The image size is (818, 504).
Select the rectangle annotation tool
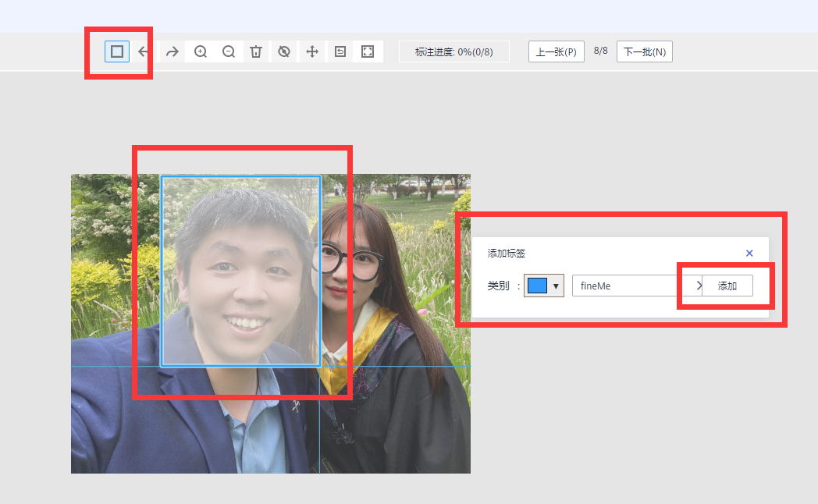(x=117, y=51)
